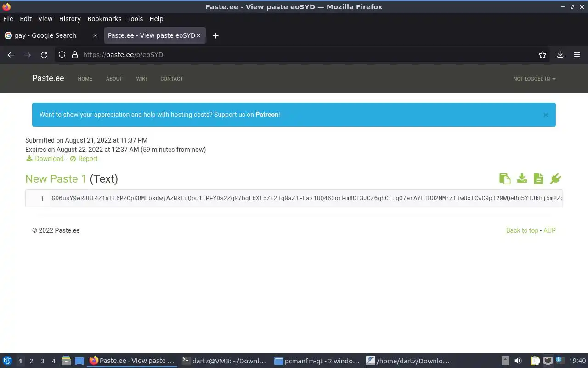Open the Tools menu
The height and width of the screenshot is (368, 588).
click(135, 19)
